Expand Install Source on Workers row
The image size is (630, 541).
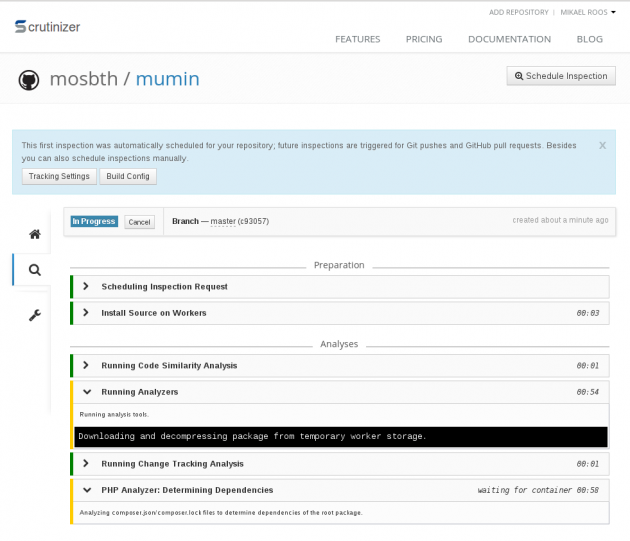(340, 313)
